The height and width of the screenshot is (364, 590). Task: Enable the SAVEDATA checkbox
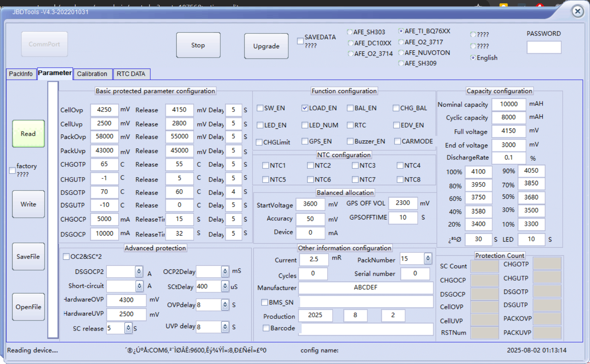coord(300,41)
